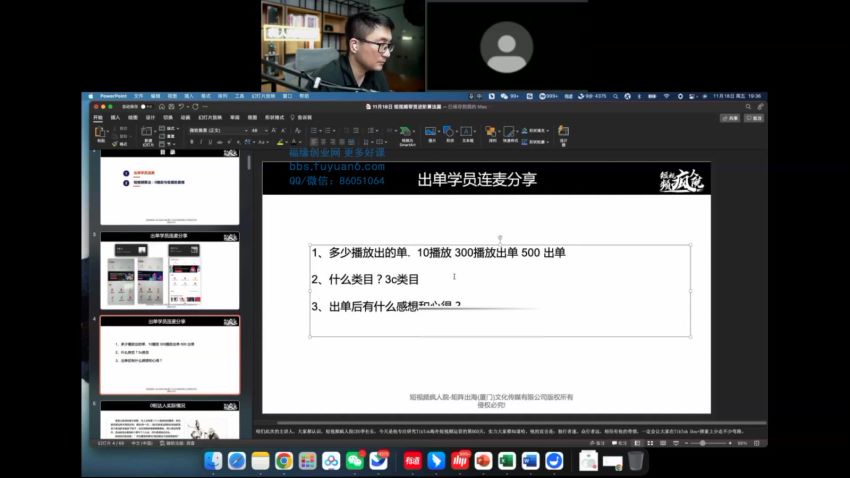This screenshot has height=478, width=850.
Task: Click the 共享 (Share) button
Action: click(x=729, y=117)
